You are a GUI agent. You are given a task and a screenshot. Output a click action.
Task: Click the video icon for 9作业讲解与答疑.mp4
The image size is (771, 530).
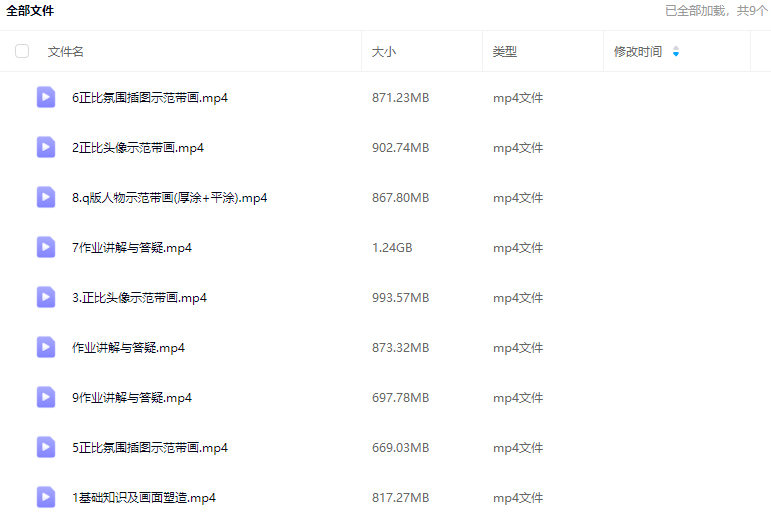pos(46,397)
